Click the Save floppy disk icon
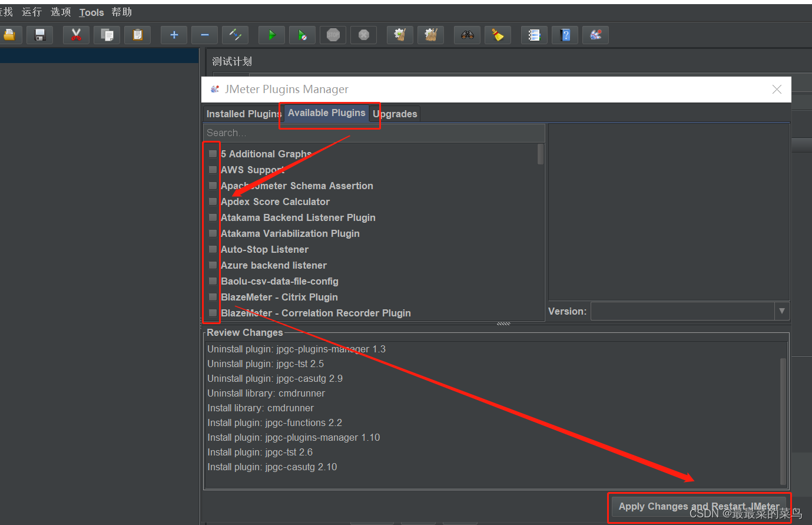This screenshot has height=525, width=812. [x=40, y=35]
